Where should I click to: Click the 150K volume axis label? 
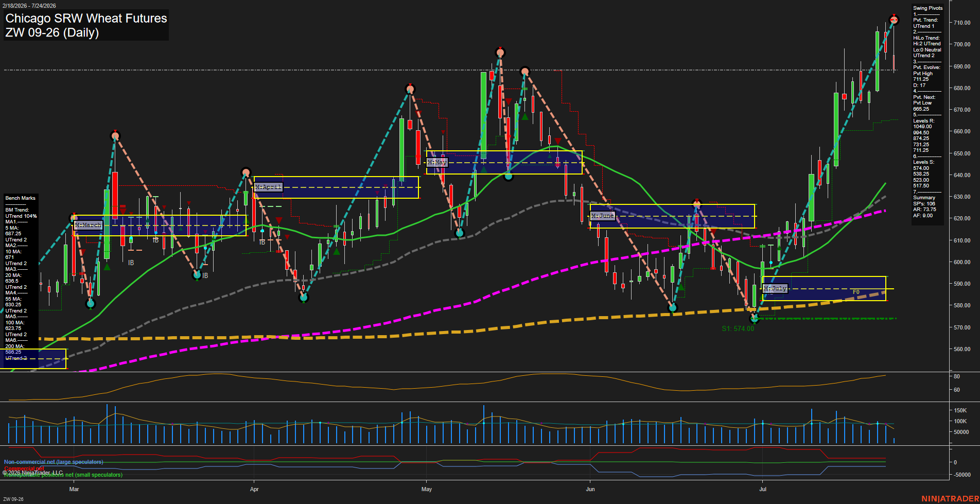(x=960, y=410)
